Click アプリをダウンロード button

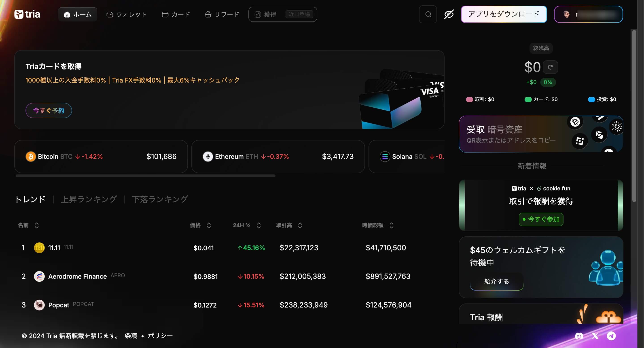(x=504, y=14)
